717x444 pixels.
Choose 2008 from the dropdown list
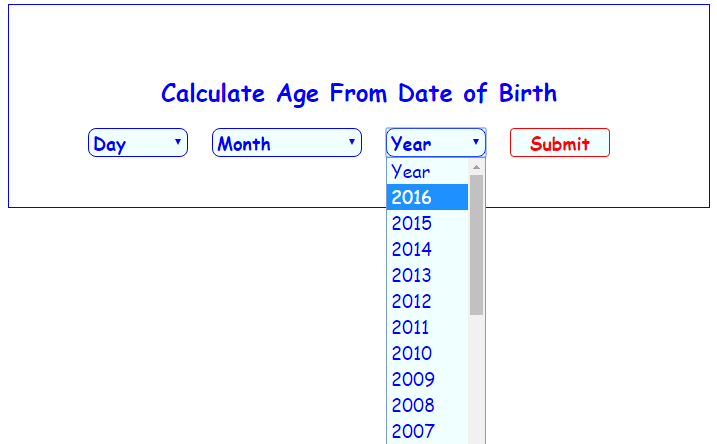tap(427, 405)
